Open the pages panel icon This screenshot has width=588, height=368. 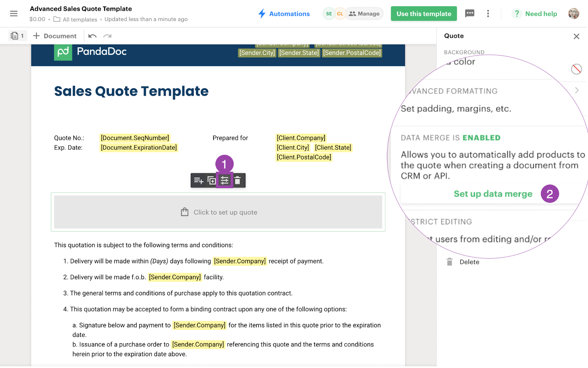point(14,36)
